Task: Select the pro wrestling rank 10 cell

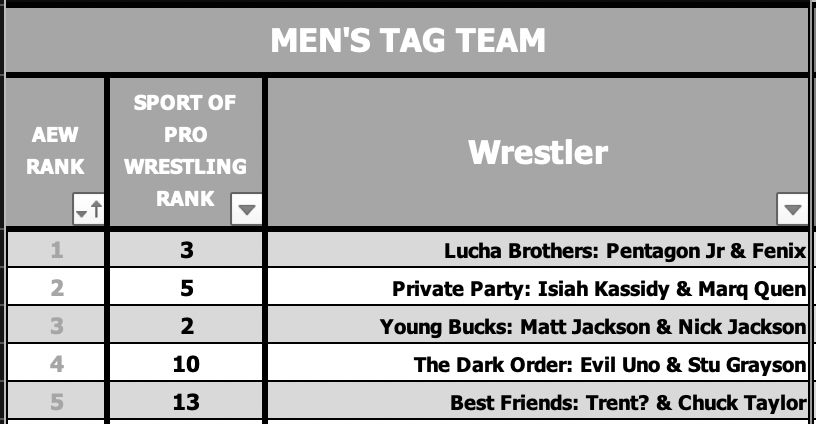Action: tap(186, 364)
